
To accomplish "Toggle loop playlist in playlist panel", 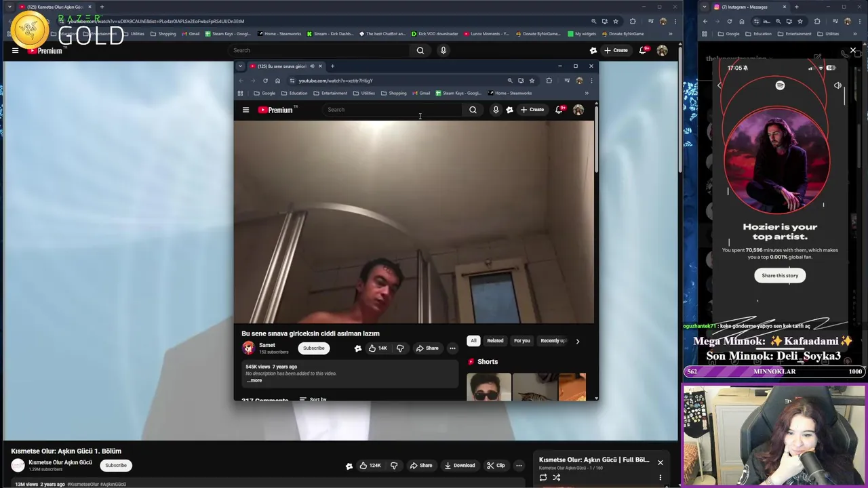I will 542,478.
